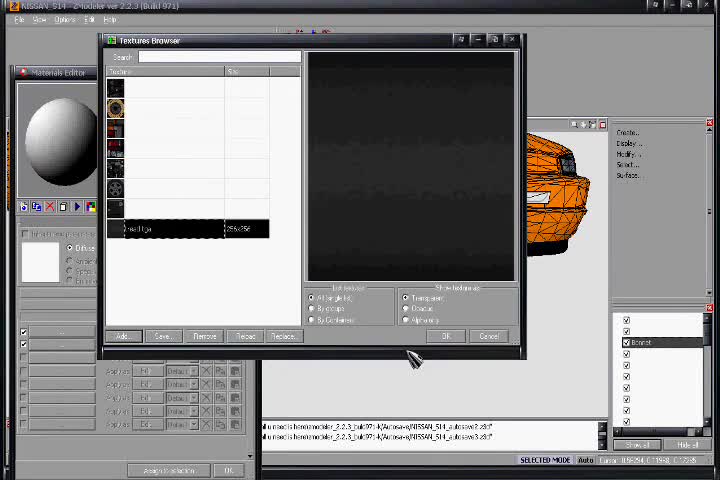The height and width of the screenshot is (480, 720).
Task: Click the Remove texture button
Action: tap(205, 336)
